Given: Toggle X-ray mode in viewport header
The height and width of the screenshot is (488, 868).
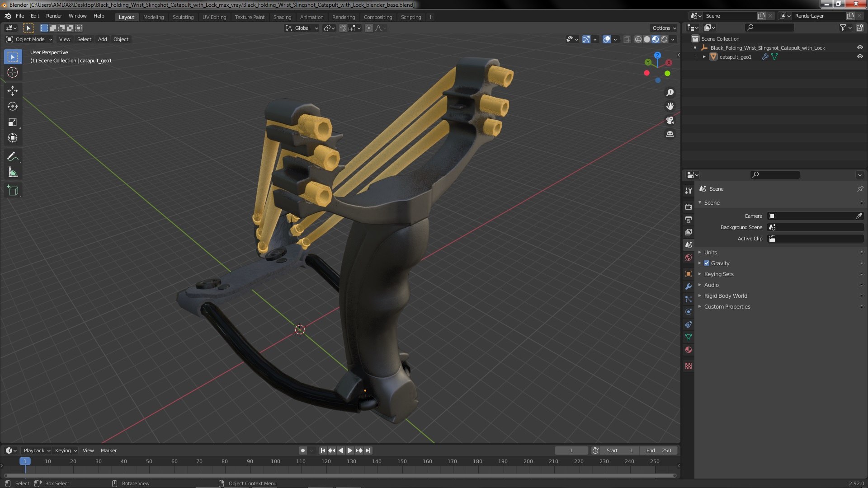Looking at the screenshot, I should 627,40.
